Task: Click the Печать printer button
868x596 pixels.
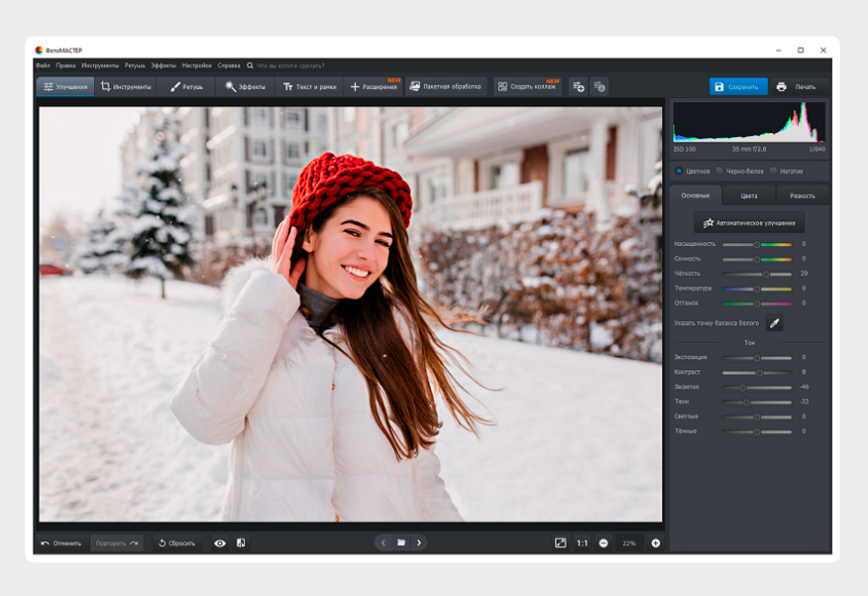Action: coord(797,87)
